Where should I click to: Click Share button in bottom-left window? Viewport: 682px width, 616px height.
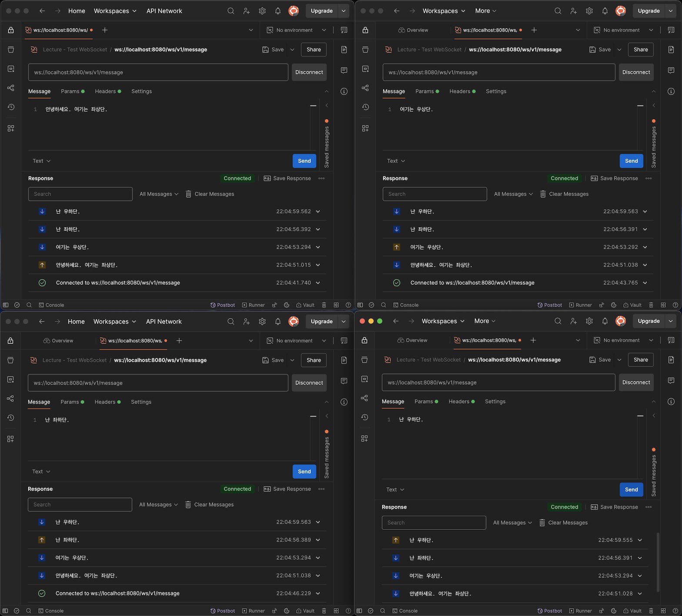point(314,360)
